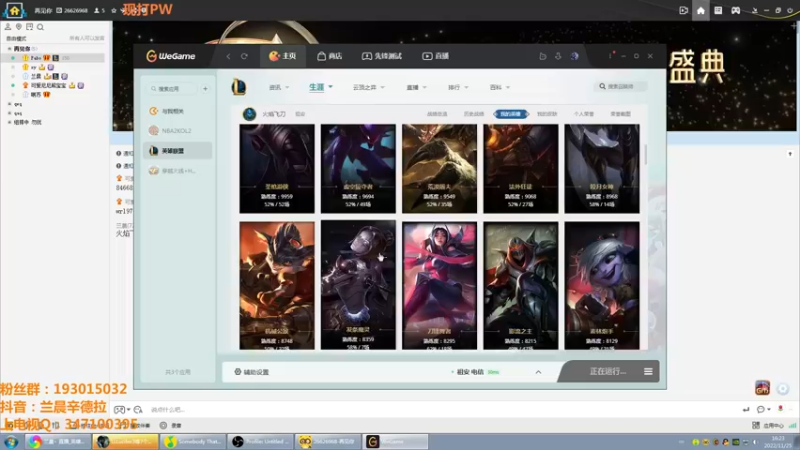The height and width of the screenshot is (450, 800).
Task: Open WeGame three-dot menu icon
Action: tap(610, 56)
